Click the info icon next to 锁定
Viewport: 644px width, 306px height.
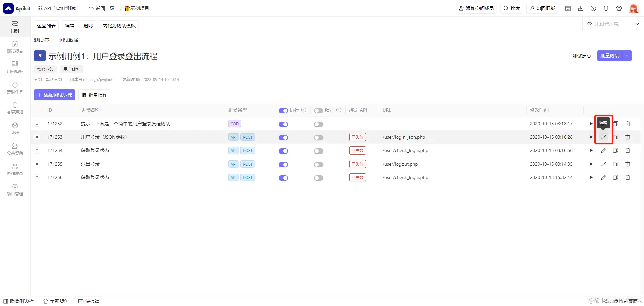pos(339,110)
